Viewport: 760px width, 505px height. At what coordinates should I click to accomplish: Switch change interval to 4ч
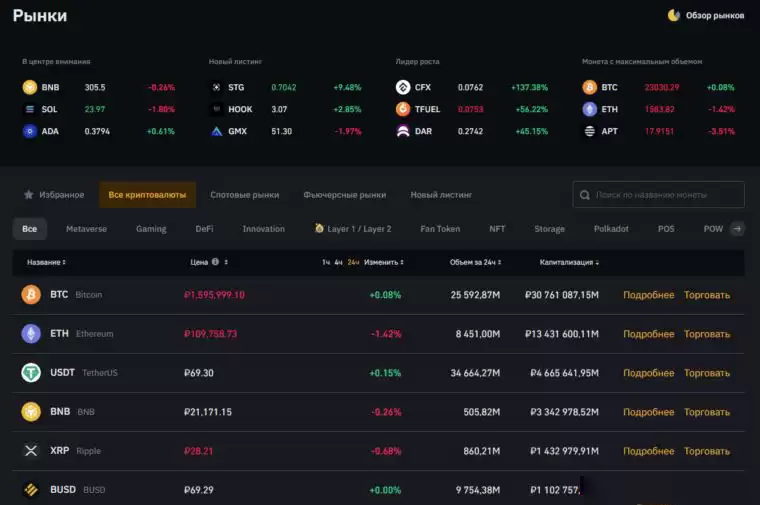(x=339, y=262)
